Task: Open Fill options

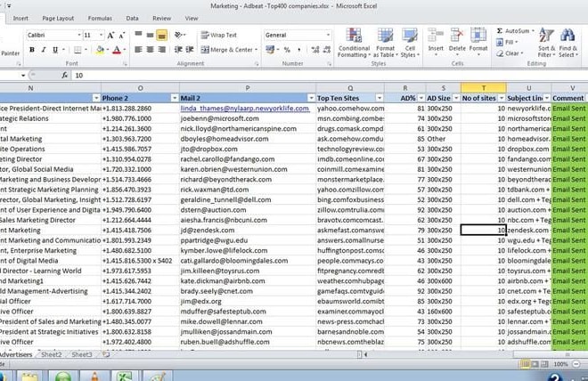Action: 507,43
